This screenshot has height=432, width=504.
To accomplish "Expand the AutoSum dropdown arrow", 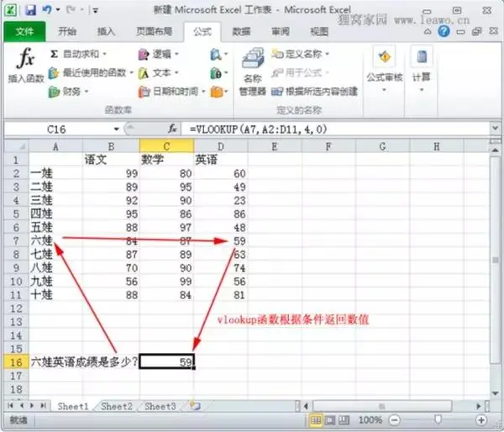I will pos(104,54).
